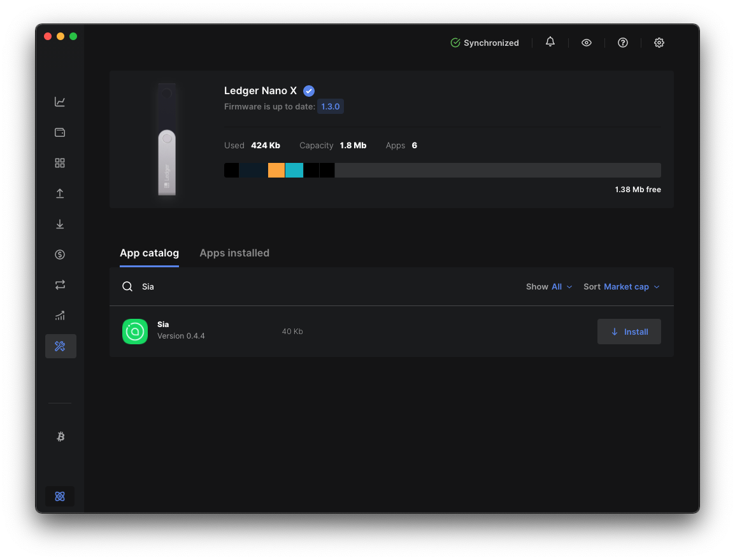
Task: Click the Sia app name text
Action: pos(163,324)
